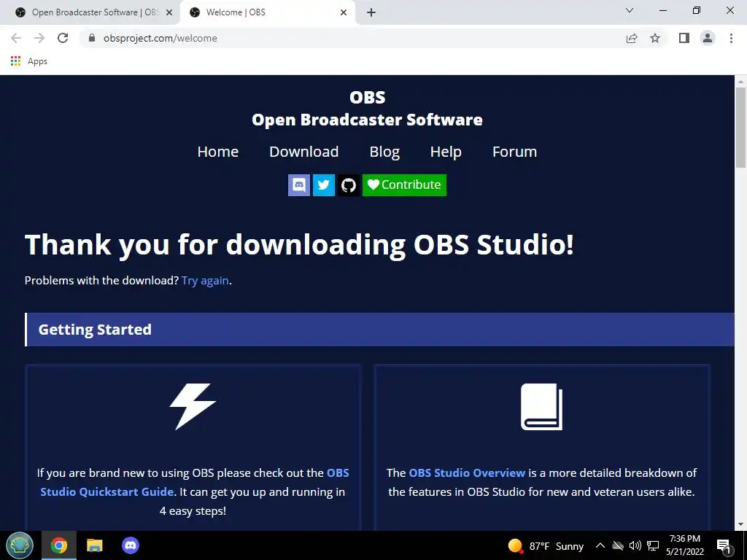
Task: Open File Explorer from the taskbar
Action: [94, 545]
